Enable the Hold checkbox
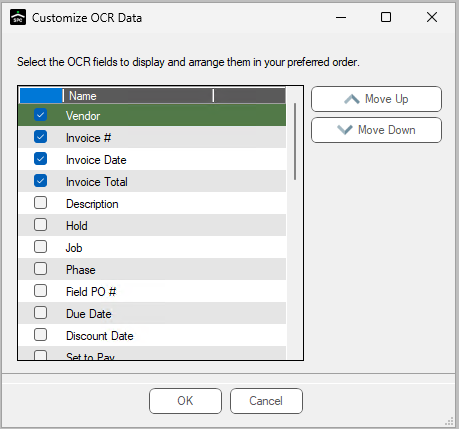The image size is (459, 429). [40, 225]
